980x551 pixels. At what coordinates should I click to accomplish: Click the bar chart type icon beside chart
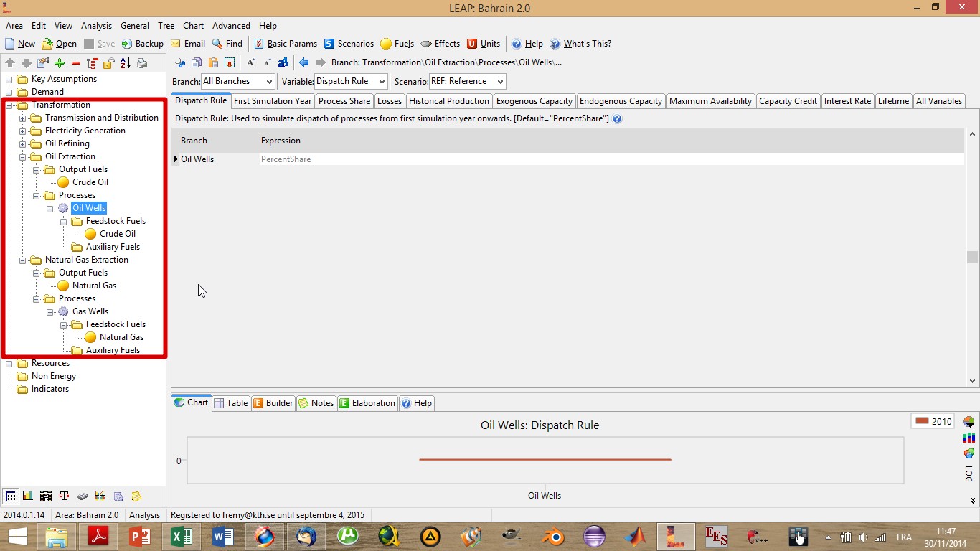[x=969, y=438]
